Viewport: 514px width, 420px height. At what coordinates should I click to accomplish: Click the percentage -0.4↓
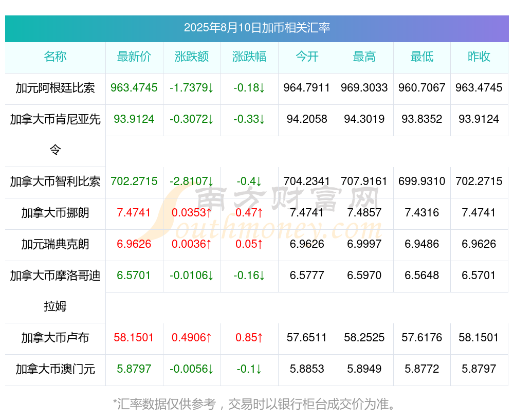pyautogui.click(x=249, y=181)
